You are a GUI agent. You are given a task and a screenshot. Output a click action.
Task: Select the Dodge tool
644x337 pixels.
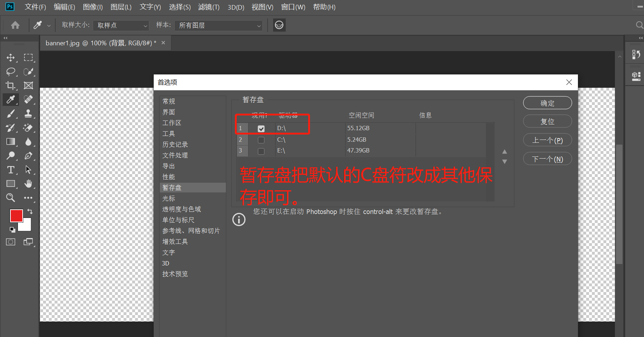11,156
